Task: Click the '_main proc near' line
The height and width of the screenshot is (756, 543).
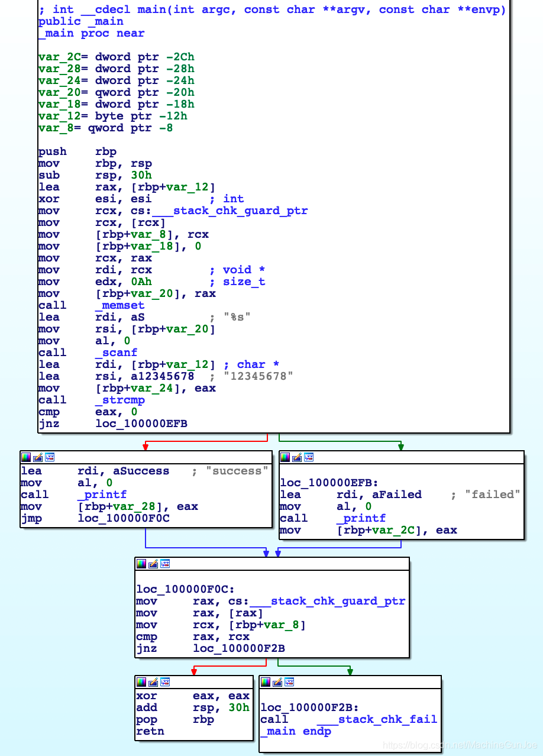Action: [x=91, y=33]
